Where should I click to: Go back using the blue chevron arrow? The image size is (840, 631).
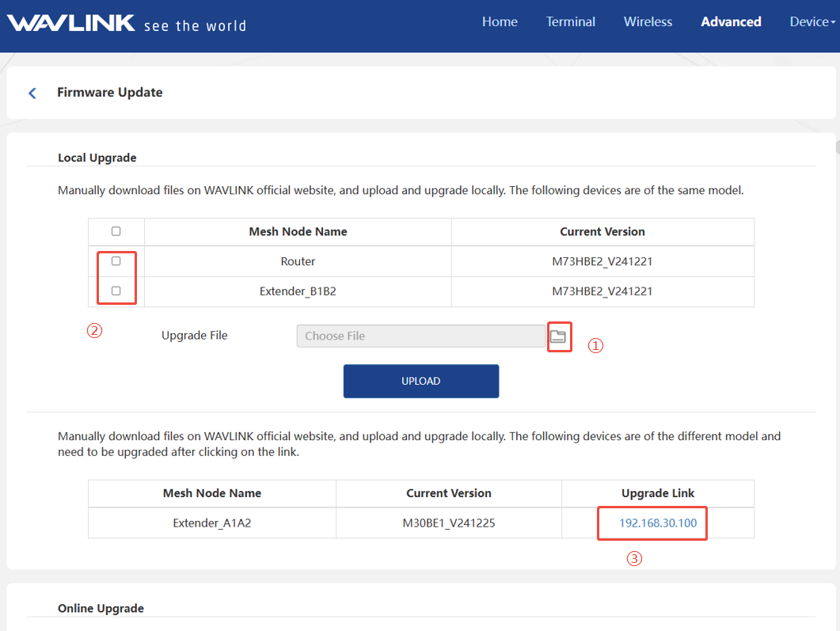pyautogui.click(x=32, y=93)
